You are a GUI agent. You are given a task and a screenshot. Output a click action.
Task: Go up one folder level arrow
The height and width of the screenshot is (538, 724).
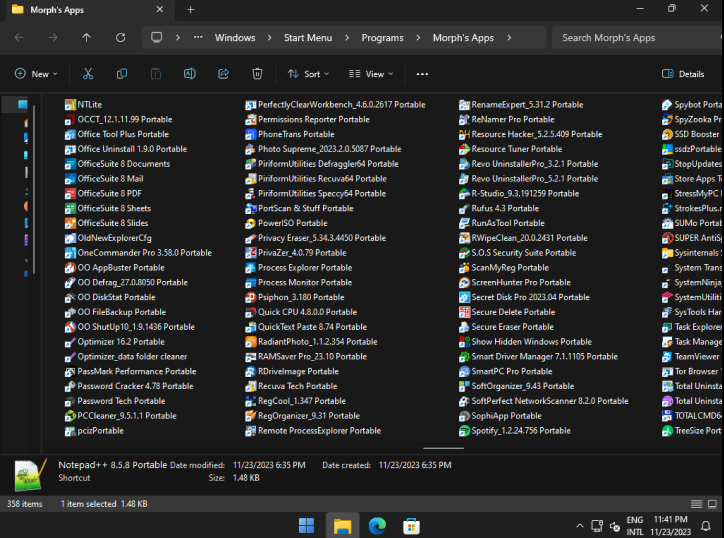[x=86, y=38]
